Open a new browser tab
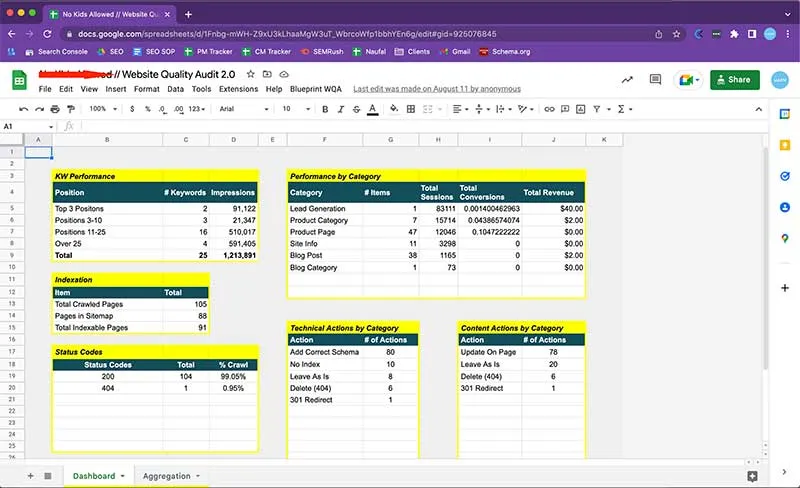 pos(188,14)
